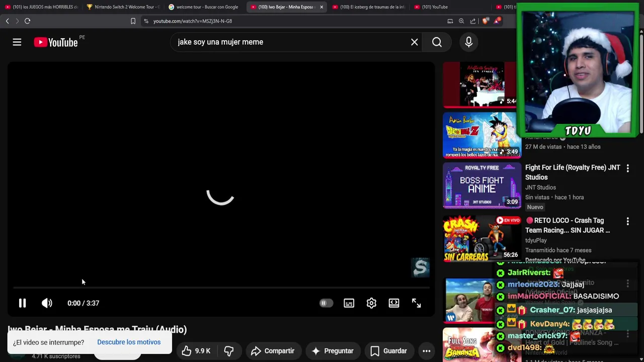Dislike the video with thumbs down
644x362 pixels.
(x=229, y=351)
